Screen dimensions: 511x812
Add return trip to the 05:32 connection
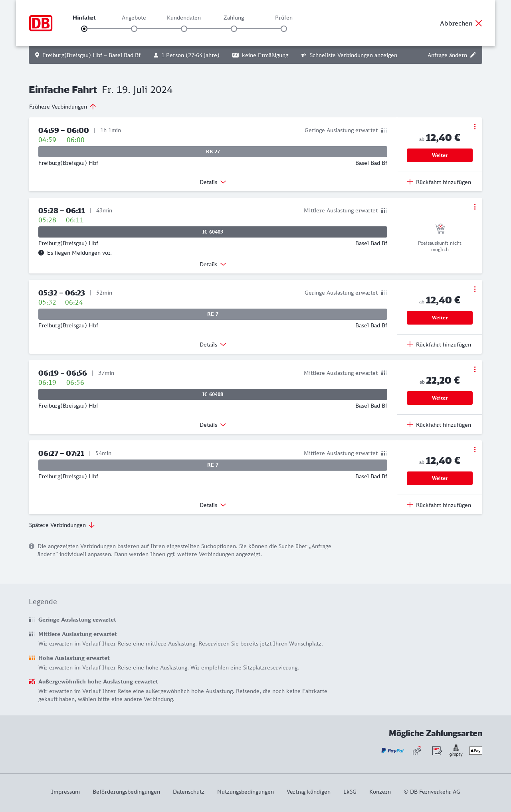[439, 345]
